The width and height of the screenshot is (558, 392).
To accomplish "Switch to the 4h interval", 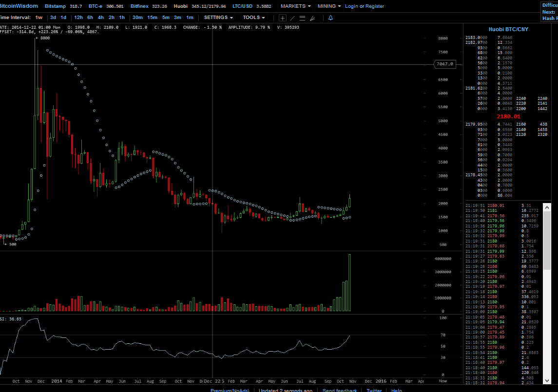I will [100, 17].
